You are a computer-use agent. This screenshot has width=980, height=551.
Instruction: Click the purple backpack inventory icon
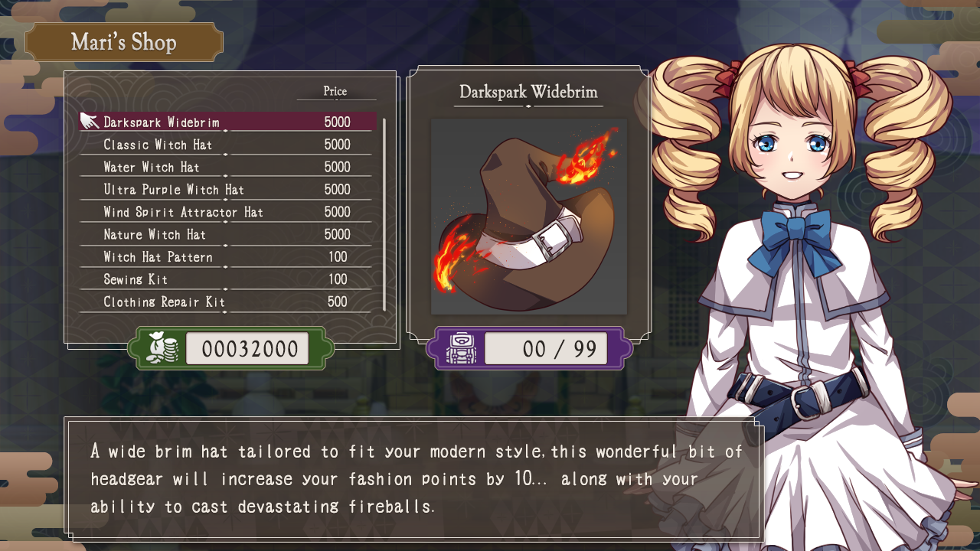coord(461,349)
